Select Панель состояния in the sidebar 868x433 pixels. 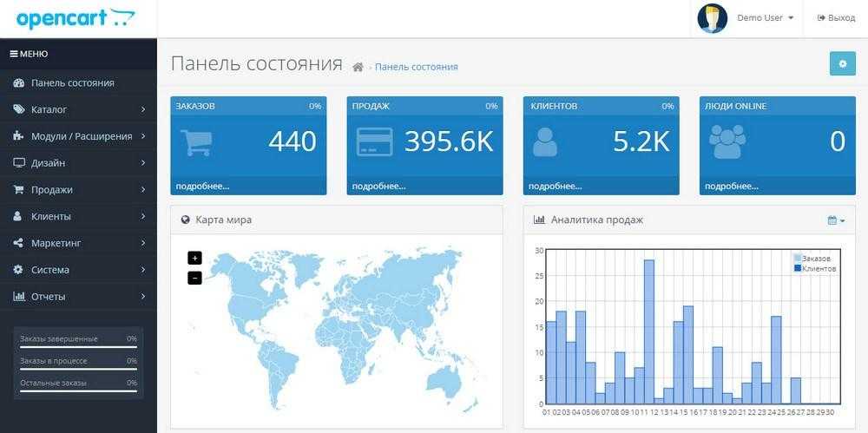point(72,83)
